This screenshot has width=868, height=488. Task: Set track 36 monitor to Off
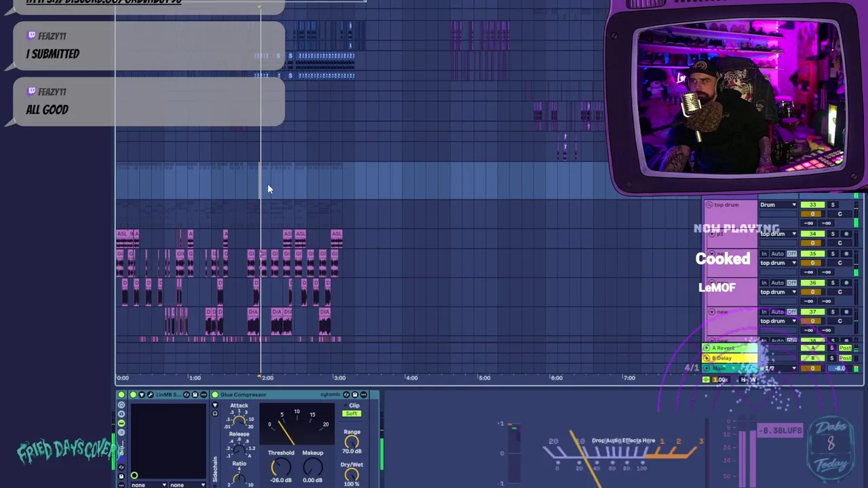pyautogui.click(x=791, y=283)
